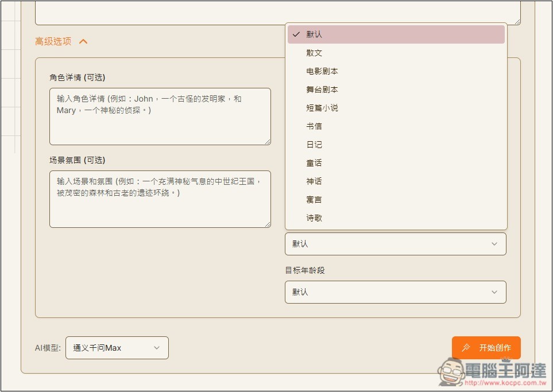Click the AI模型: label

pyautogui.click(x=48, y=348)
